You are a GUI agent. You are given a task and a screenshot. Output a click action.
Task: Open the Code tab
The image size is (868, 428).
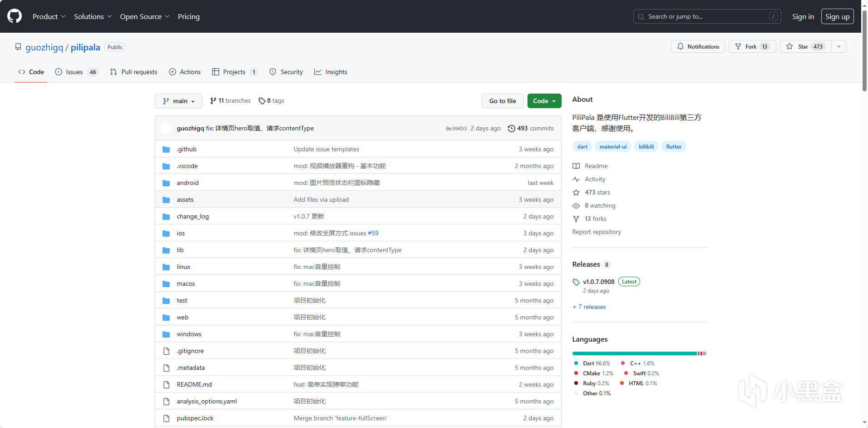click(31, 72)
